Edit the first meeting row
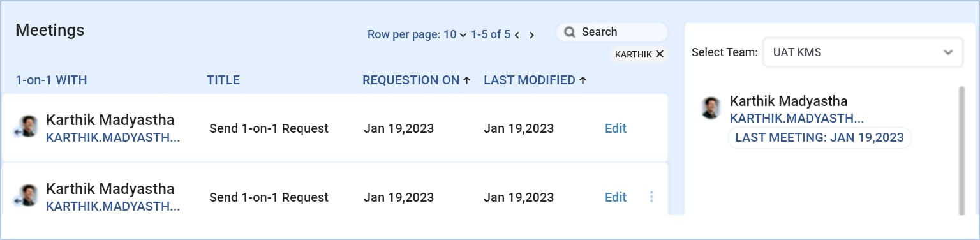This screenshot has width=980, height=240. tap(616, 128)
